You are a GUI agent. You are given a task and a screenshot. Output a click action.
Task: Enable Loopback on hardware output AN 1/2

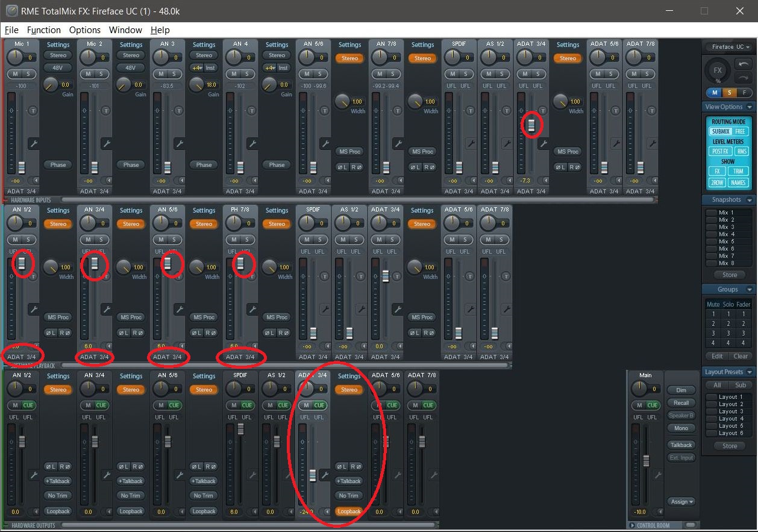(58, 511)
